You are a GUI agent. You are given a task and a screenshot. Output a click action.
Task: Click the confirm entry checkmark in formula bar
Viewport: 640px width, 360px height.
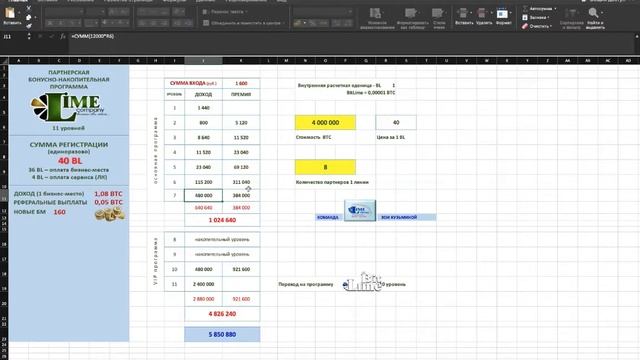pyautogui.click(x=51, y=36)
